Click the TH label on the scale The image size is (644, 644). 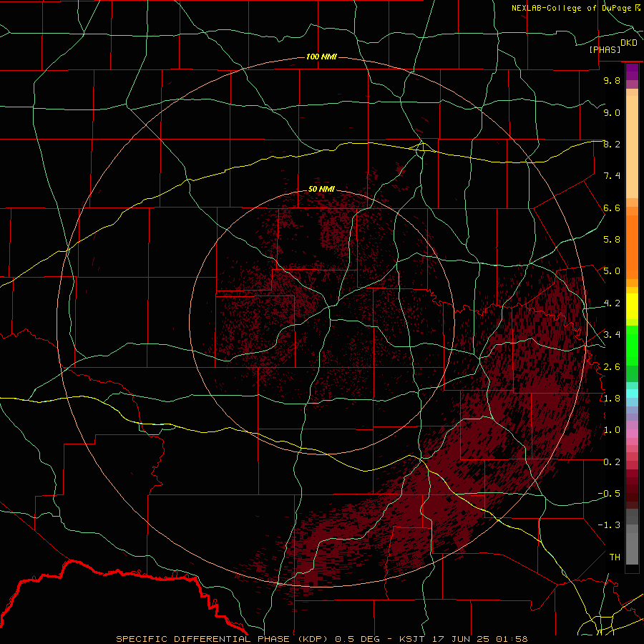(x=615, y=557)
